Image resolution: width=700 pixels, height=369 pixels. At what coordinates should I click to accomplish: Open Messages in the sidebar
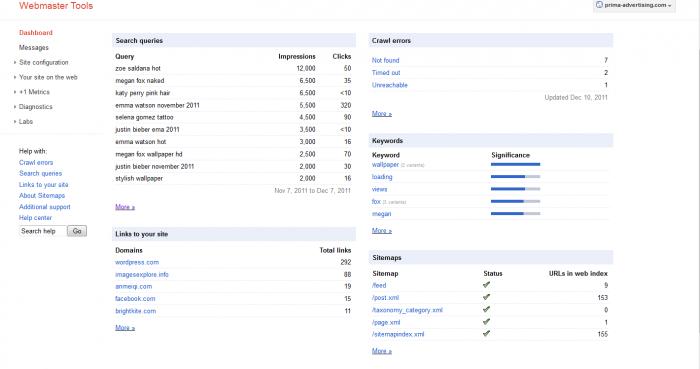pos(33,47)
